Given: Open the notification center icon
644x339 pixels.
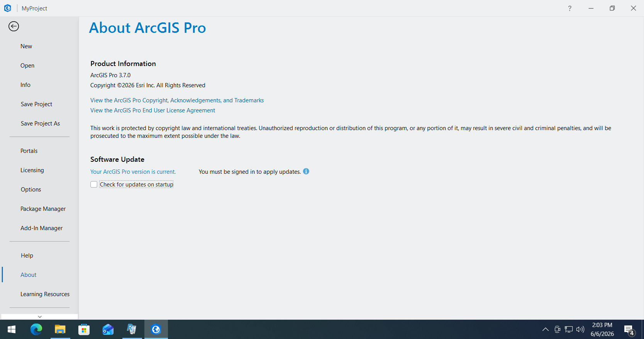Looking at the screenshot, I should pyautogui.click(x=629, y=330).
